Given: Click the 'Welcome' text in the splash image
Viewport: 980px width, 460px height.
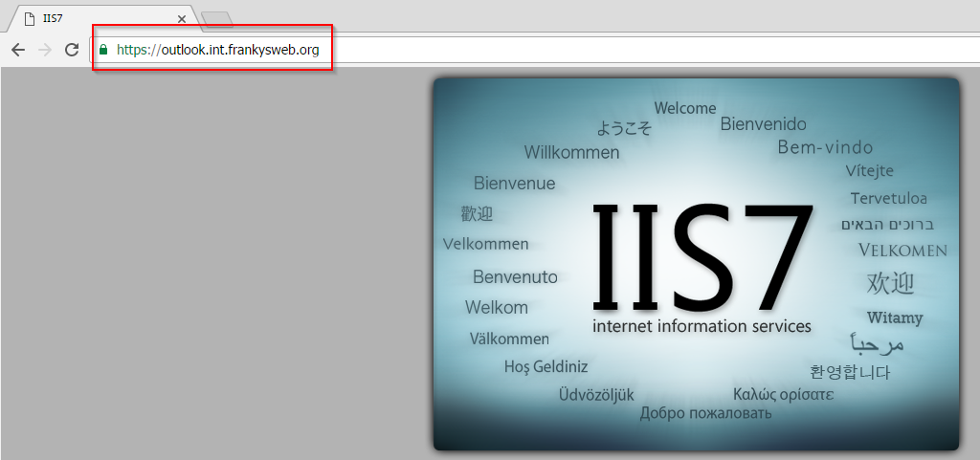Looking at the screenshot, I should tap(685, 108).
